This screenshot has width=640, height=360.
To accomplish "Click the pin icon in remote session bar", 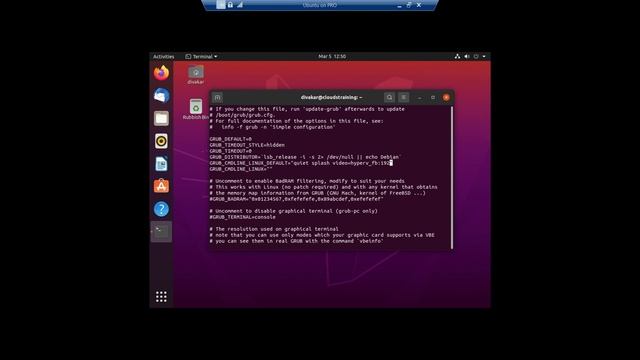I will click(221, 5).
